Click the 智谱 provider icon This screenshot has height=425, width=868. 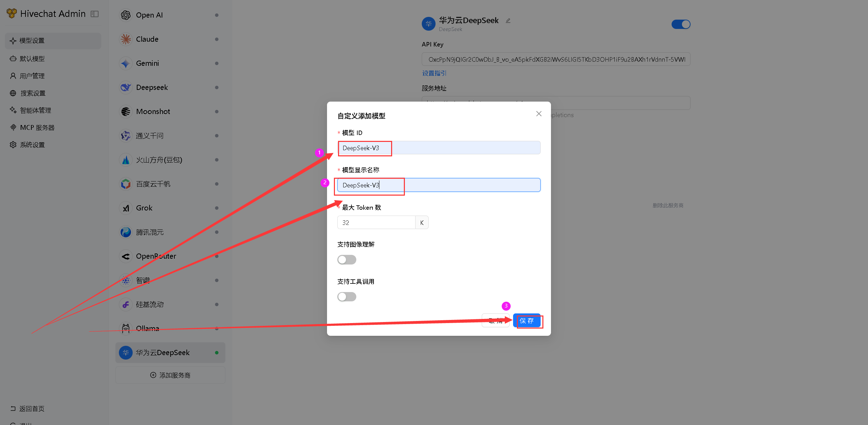pyautogui.click(x=126, y=280)
